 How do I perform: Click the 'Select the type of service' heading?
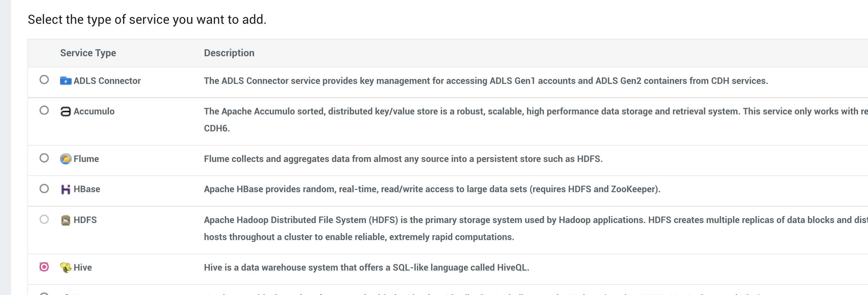(x=147, y=20)
